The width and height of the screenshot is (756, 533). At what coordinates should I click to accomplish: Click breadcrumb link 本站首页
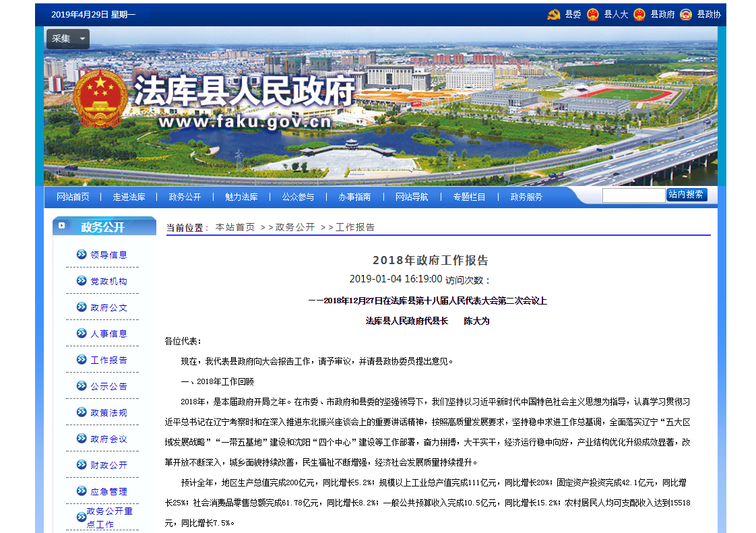pyautogui.click(x=234, y=227)
